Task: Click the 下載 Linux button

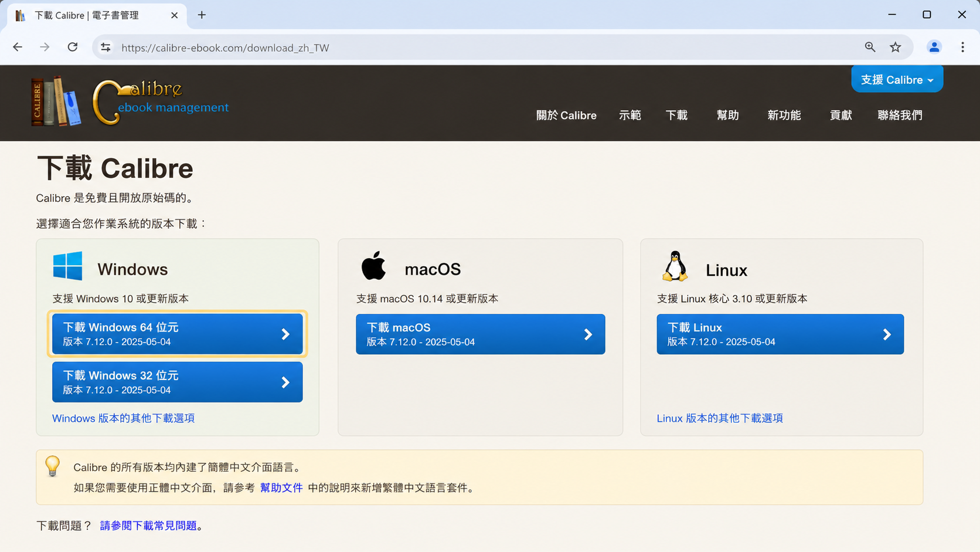Action: 780,334
